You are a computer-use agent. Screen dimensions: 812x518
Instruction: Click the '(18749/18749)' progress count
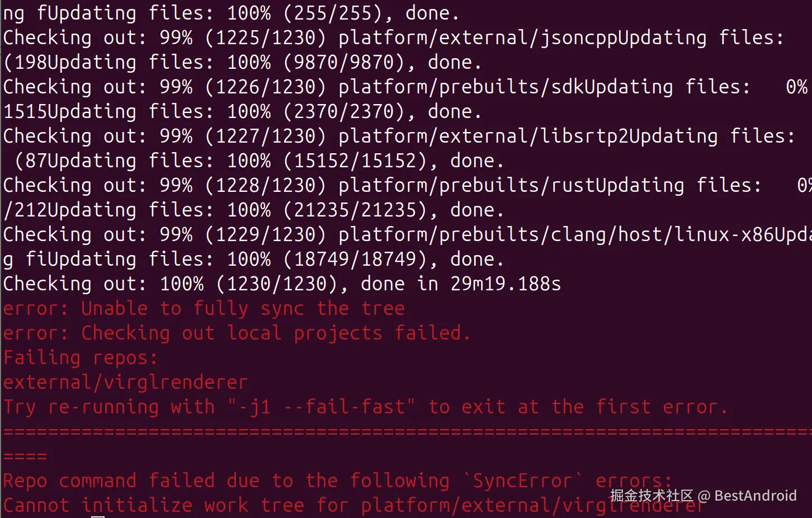[x=360, y=259]
